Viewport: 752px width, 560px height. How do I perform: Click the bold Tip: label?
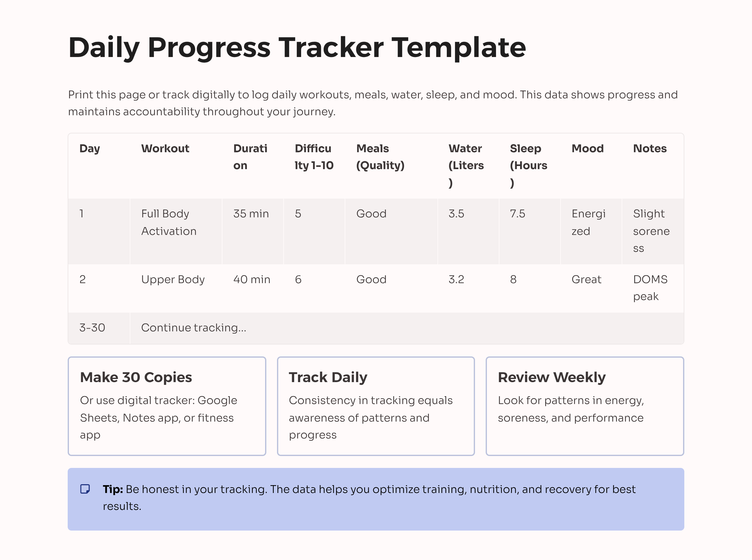[x=113, y=489]
